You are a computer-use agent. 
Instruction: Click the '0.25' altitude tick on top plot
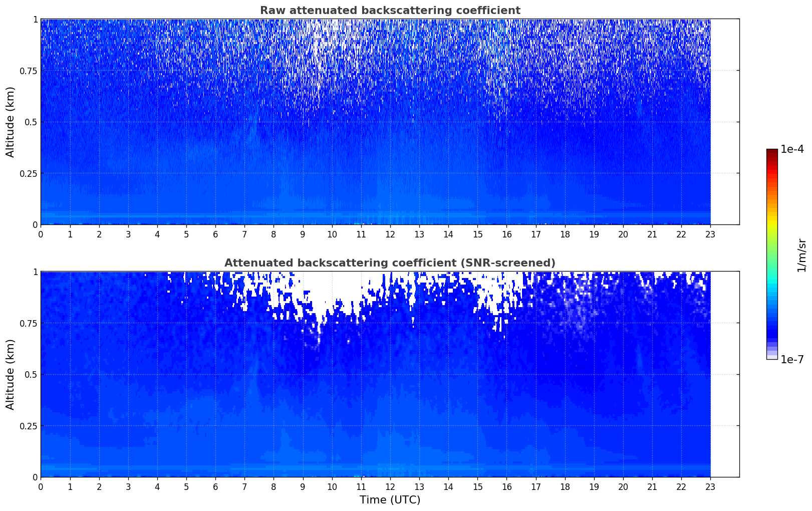pyautogui.click(x=28, y=173)
